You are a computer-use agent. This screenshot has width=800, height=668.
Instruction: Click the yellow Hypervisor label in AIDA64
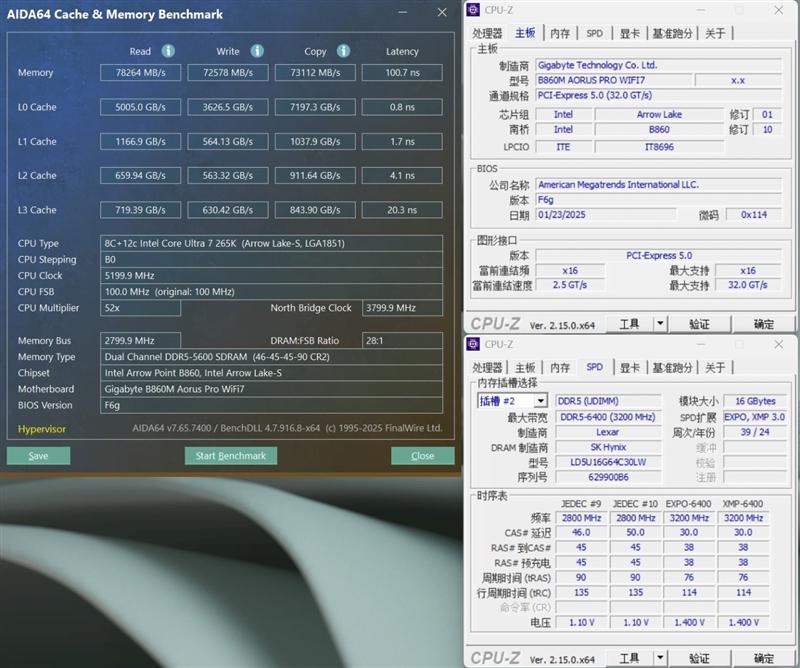[42, 429]
